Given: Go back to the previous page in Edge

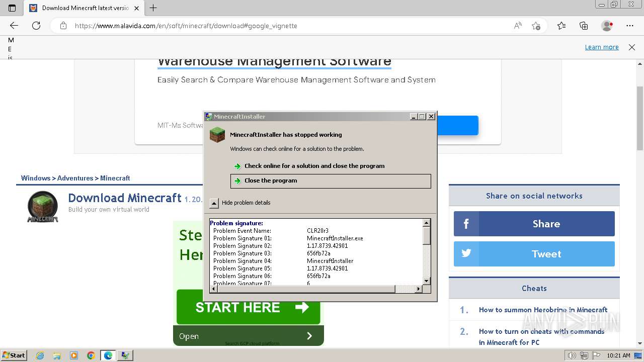Looking at the screenshot, I should tap(14, 26).
